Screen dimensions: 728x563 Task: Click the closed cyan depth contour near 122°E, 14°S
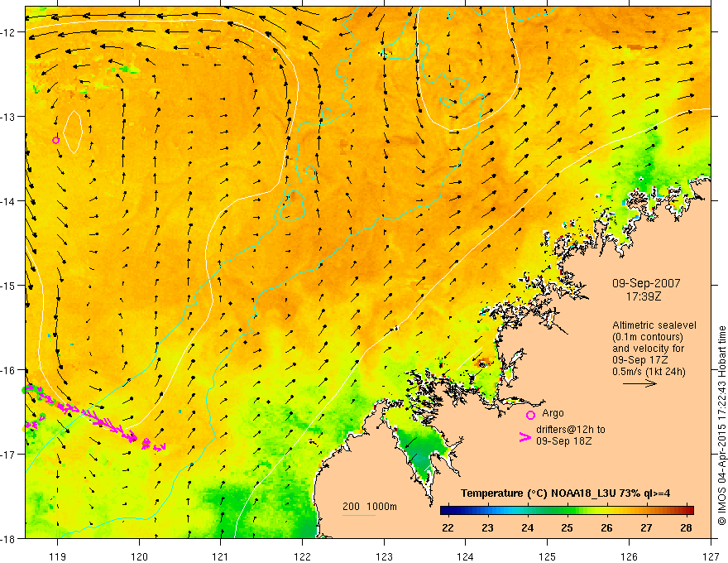(291, 205)
